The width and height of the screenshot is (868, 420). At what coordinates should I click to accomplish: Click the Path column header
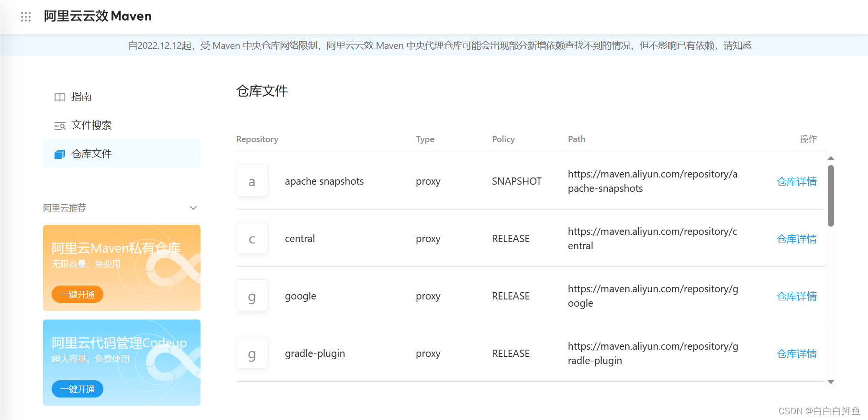click(x=577, y=139)
